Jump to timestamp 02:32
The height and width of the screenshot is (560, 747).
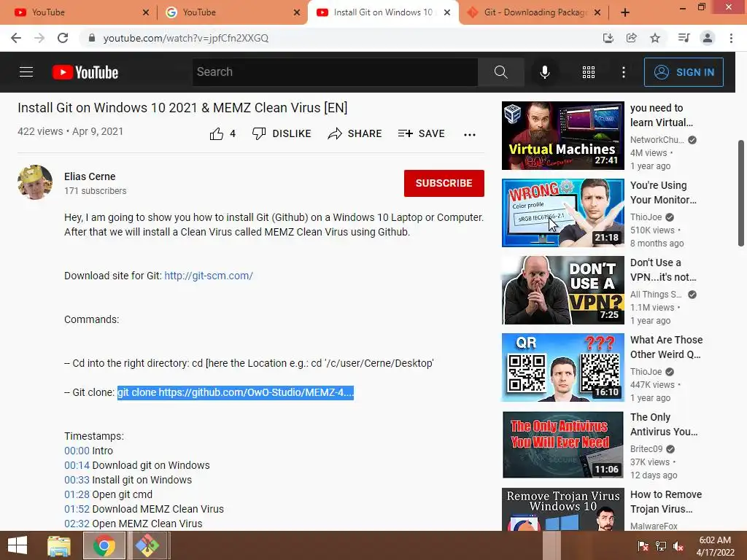coord(77,524)
